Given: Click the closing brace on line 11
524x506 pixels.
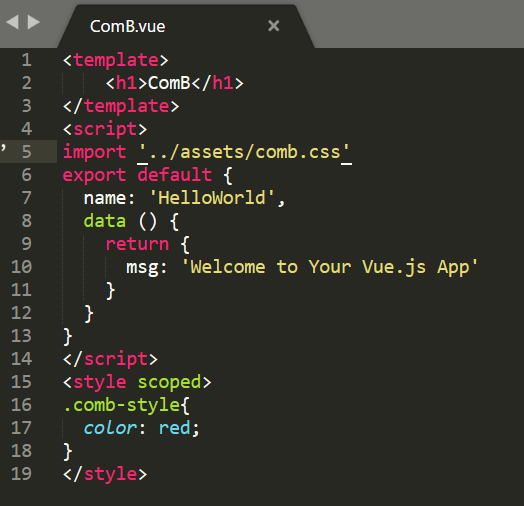Looking at the screenshot, I should (x=110, y=290).
